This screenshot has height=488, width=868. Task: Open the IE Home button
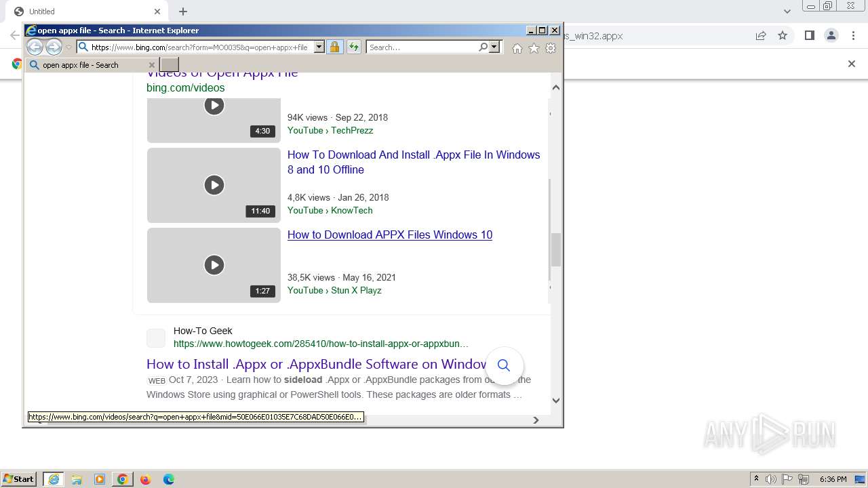[x=517, y=48]
